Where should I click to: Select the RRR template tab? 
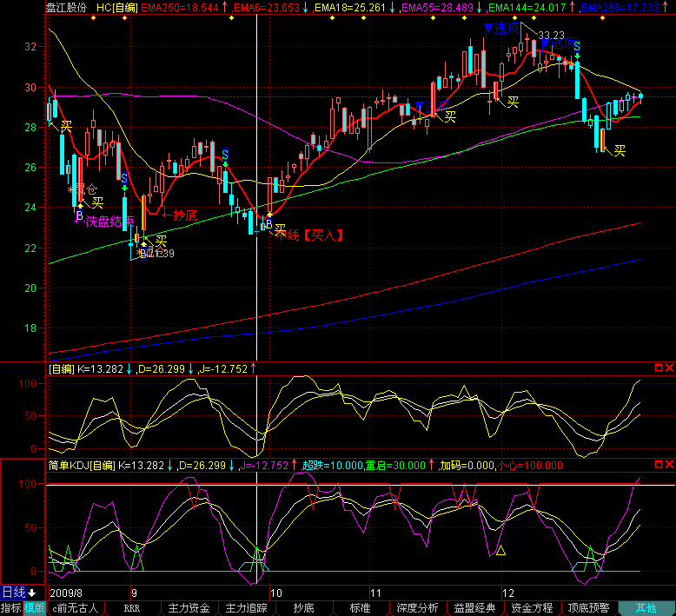[x=132, y=608]
